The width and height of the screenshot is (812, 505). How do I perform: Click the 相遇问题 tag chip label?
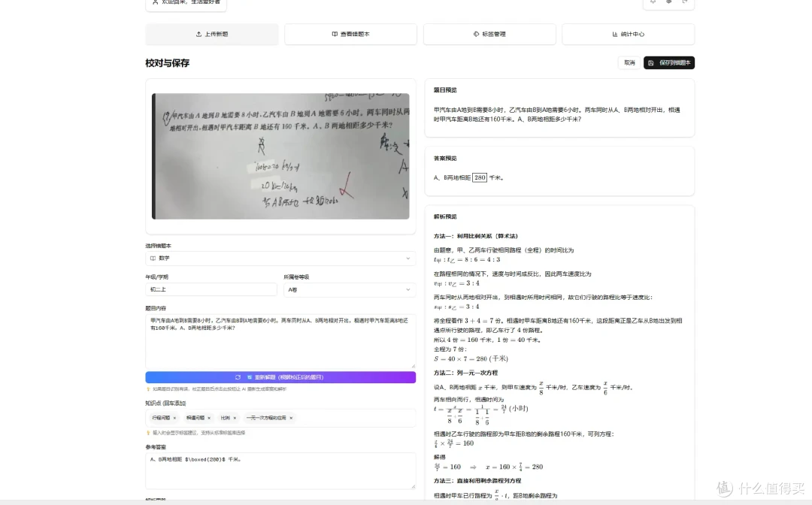195,418
